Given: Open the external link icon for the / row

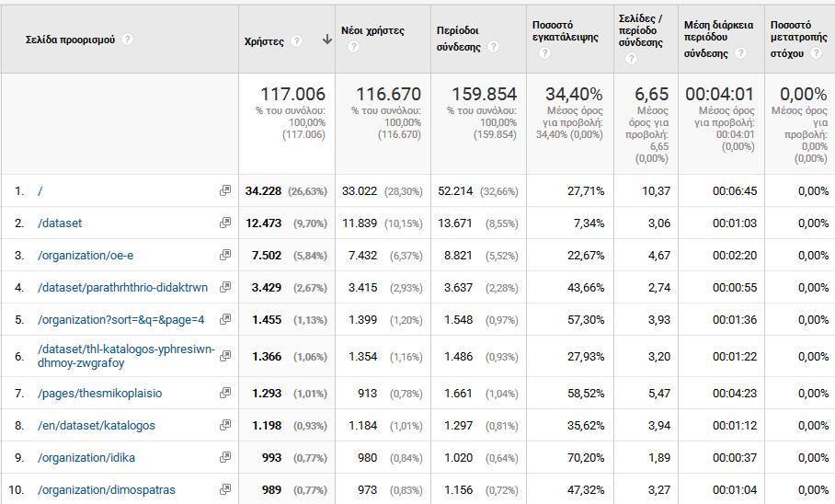Looking at the screenshot, I should [225, 190].
